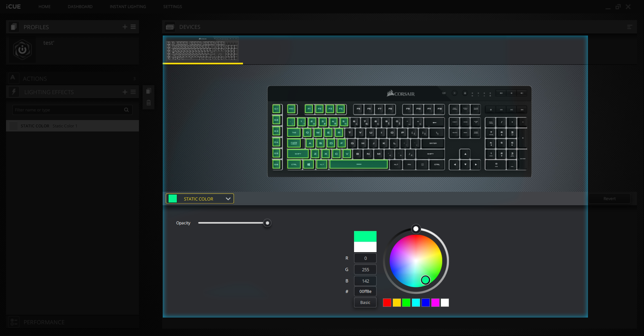Viewport: 644px width, 336px height.
Task: Click the Devices keyboard icon
Action: click(x=170, y=27)
